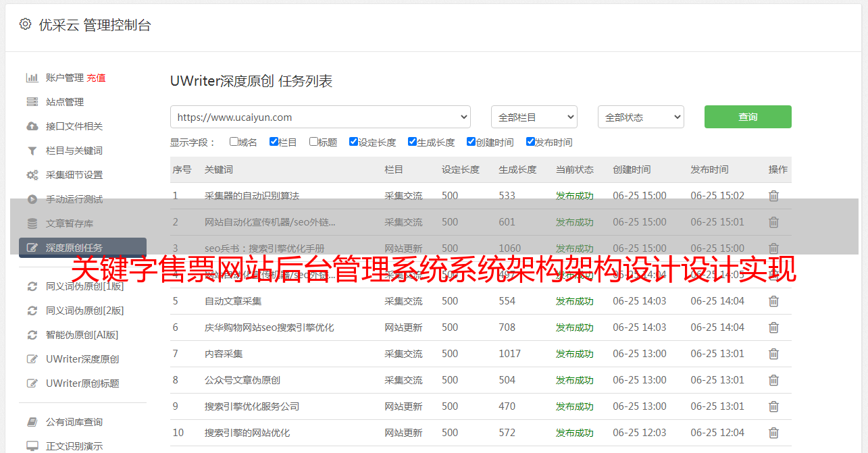This screenshot has height=453, width=868.
Task: Click keyword 自动文章采集 in row 5
Action: coord(233,301)
